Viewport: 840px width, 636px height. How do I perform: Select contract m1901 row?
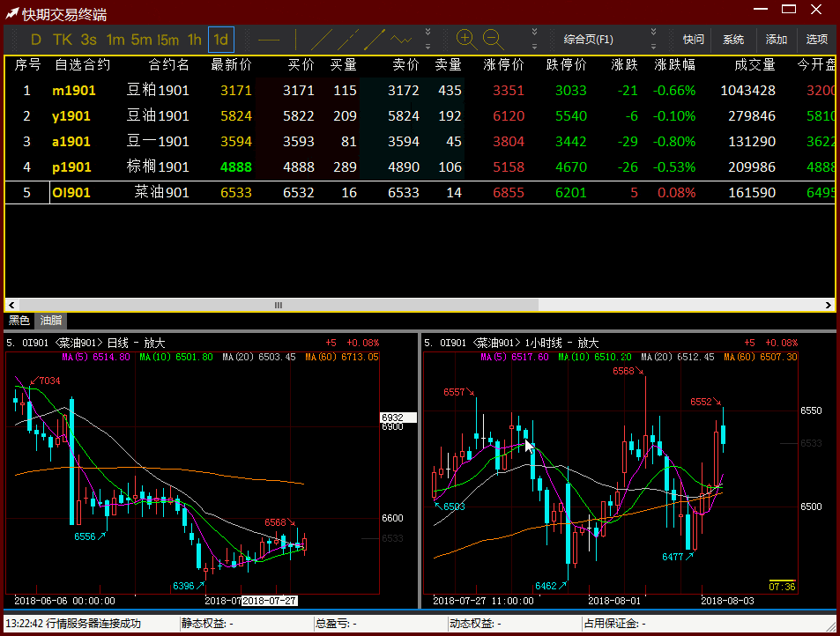pos(420,90)
